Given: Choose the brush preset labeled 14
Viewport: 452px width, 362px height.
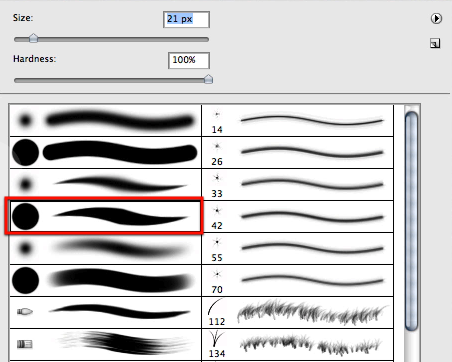Looking at the screenshot, I should pos(298,120).
